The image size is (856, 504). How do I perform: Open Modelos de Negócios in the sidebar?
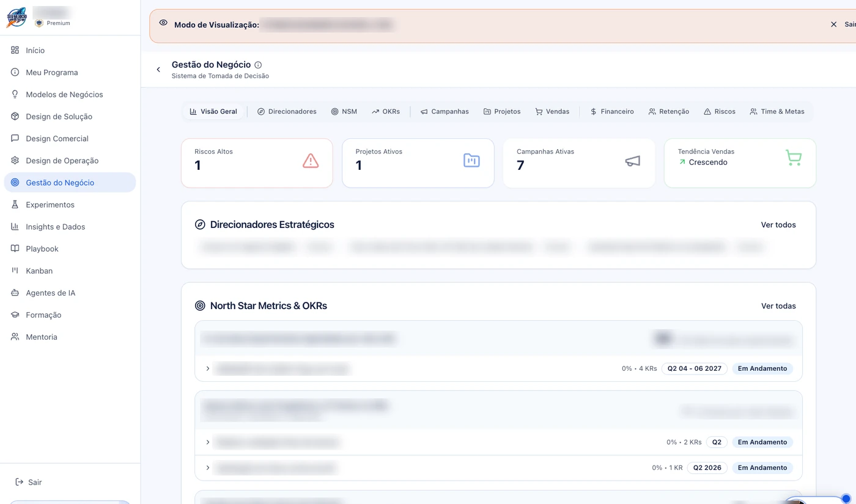click(70, 94)
